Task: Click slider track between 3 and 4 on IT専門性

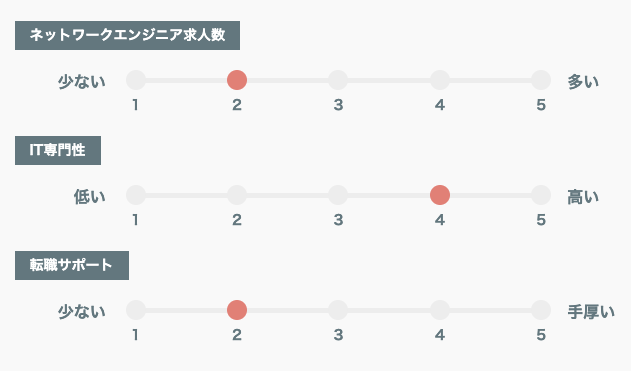Action: (389, 195)
